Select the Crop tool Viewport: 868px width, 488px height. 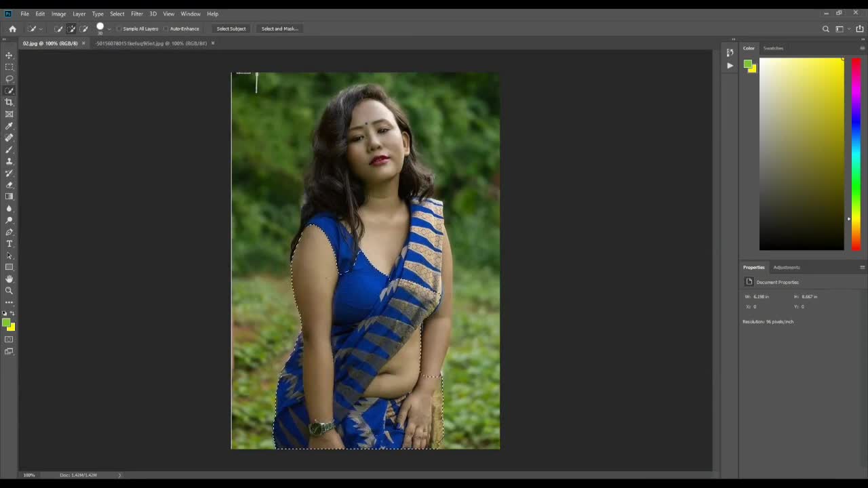point(9,102)
